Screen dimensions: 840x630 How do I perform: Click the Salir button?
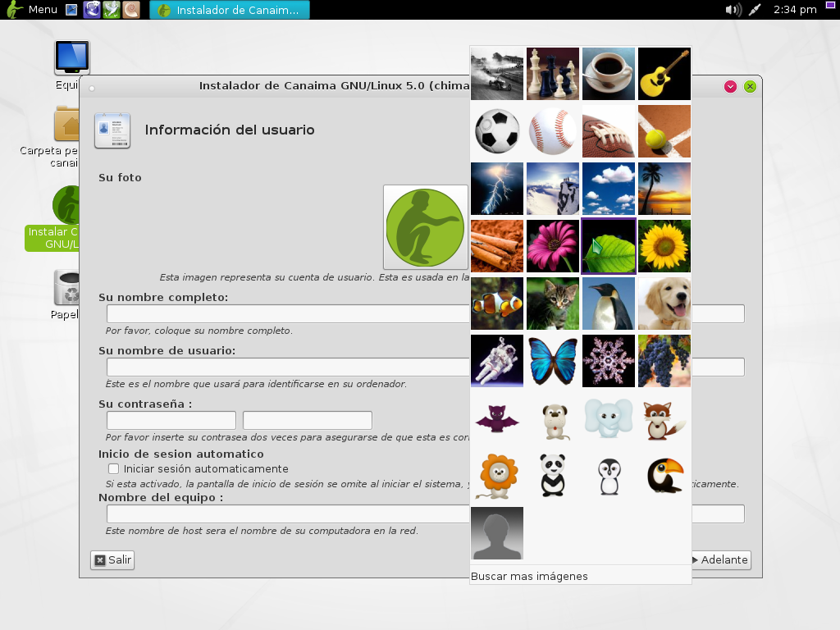point(112,560)
